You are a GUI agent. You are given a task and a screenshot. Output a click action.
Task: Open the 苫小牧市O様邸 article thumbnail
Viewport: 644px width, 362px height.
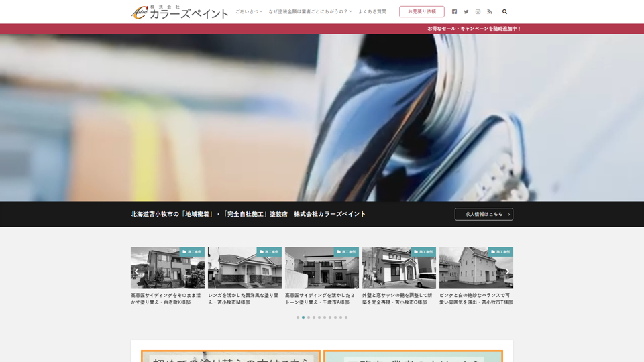398,267
